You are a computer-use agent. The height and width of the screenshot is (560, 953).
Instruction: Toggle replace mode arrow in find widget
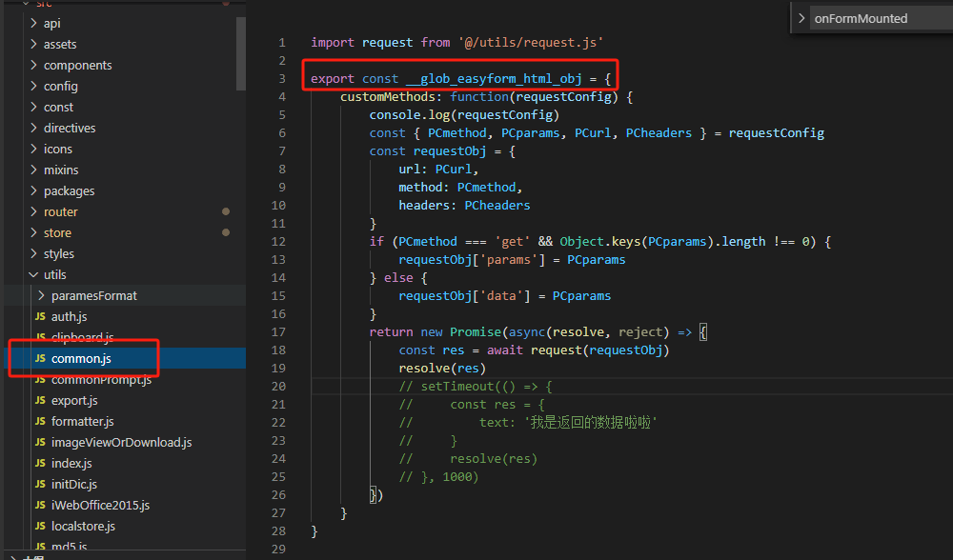pos(801,18)
